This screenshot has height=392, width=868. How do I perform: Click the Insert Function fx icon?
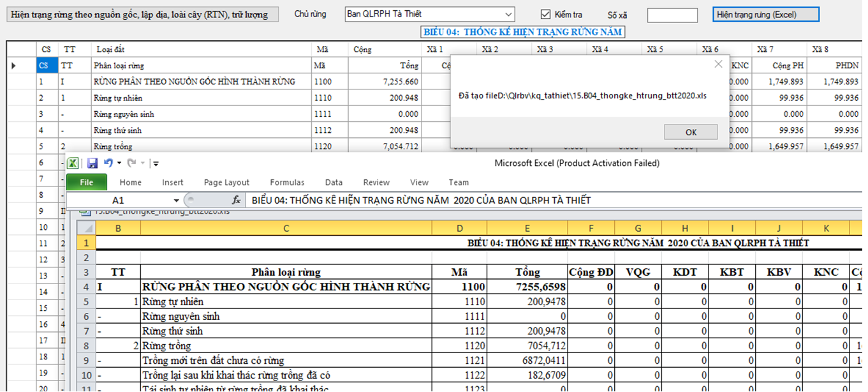tap(235, 200)
